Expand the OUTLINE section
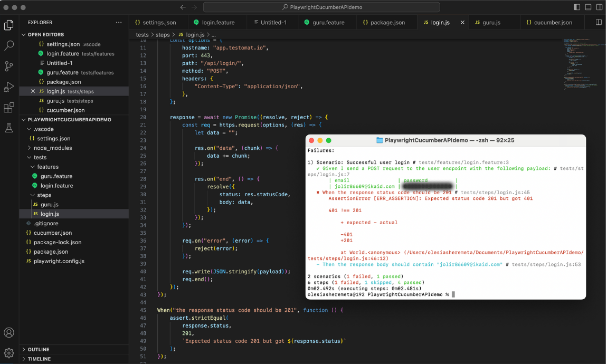 tap(39, 349)
